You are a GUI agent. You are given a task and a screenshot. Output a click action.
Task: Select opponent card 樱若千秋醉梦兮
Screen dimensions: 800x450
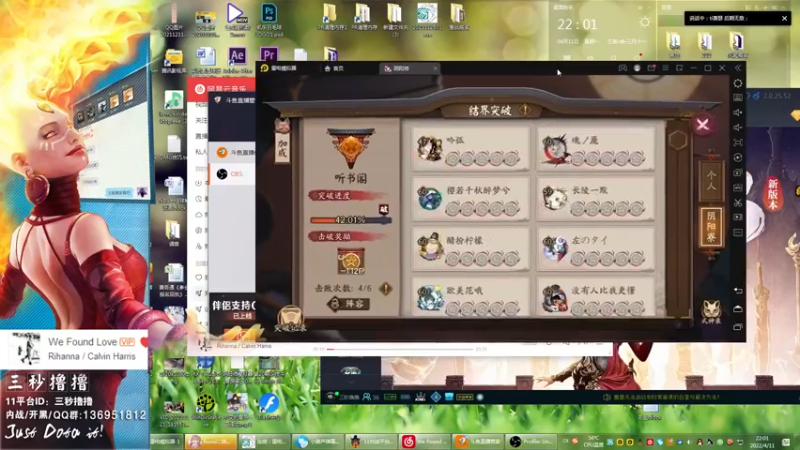tap(470, 199)
